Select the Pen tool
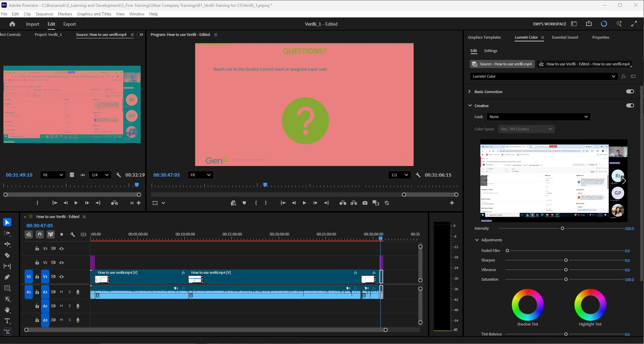Image resolution: width=644 pixels, height=344 pixels. 7,277
